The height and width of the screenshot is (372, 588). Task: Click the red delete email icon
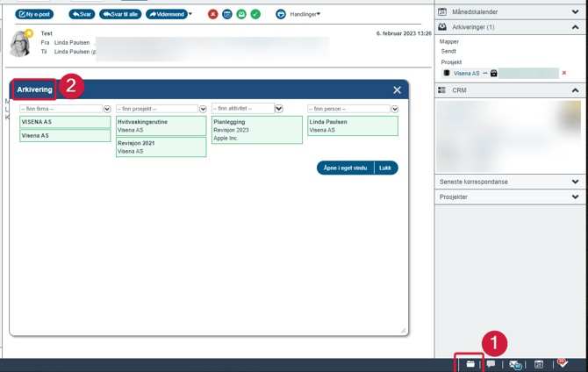point(212,14)
